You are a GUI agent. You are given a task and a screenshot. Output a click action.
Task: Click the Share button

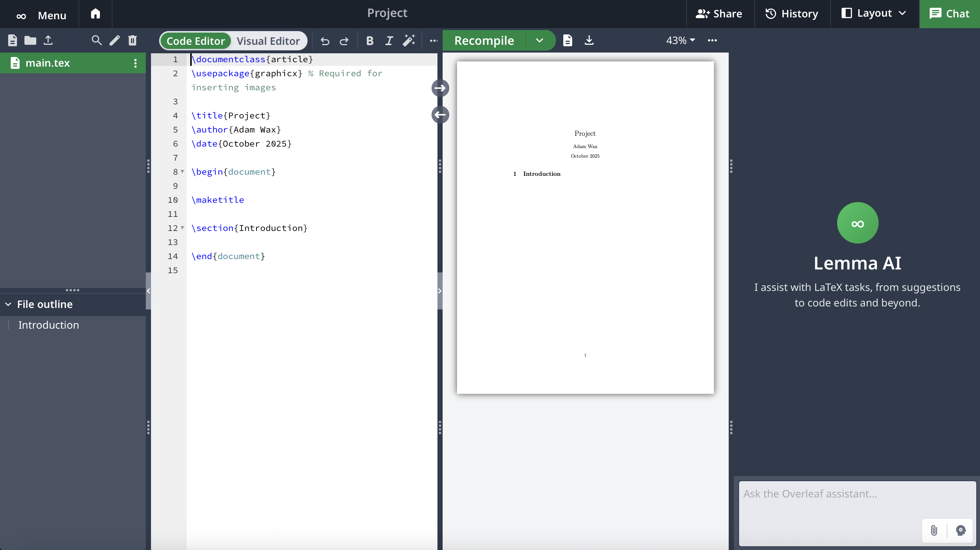[719, 14]
